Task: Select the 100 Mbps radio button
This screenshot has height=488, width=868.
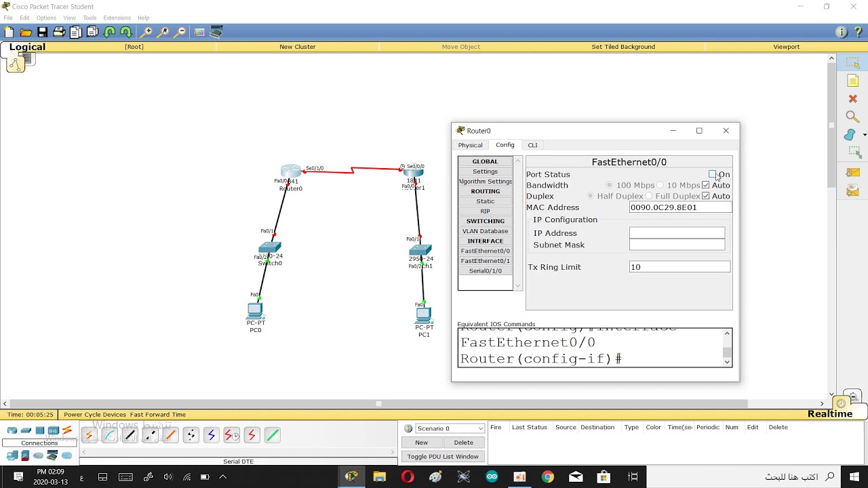Action: (x=609, y=185)
